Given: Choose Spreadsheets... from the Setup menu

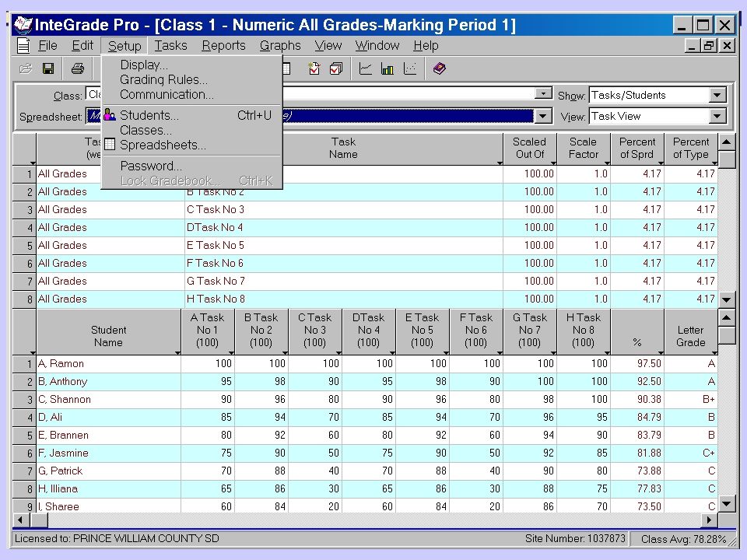Looking at the screenshot, I should tap(192, 145).
